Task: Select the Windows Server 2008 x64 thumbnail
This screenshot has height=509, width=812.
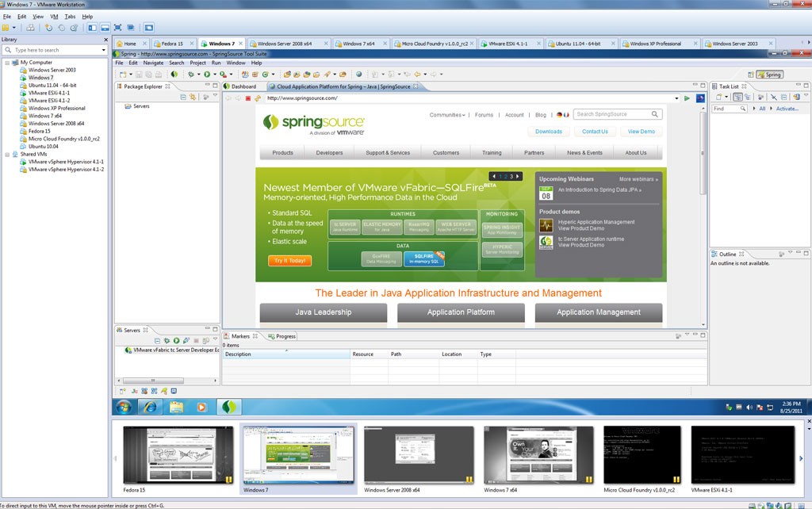Action: pyautogui.click(x=419, y=455)
